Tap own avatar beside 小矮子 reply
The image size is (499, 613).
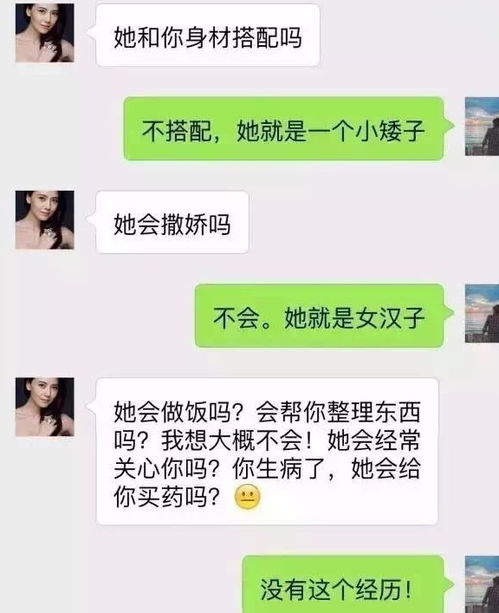[482, 127]
